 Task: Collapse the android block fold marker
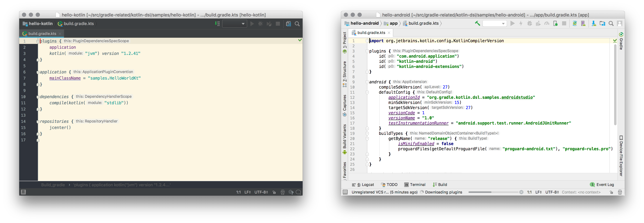coord(367,82)
